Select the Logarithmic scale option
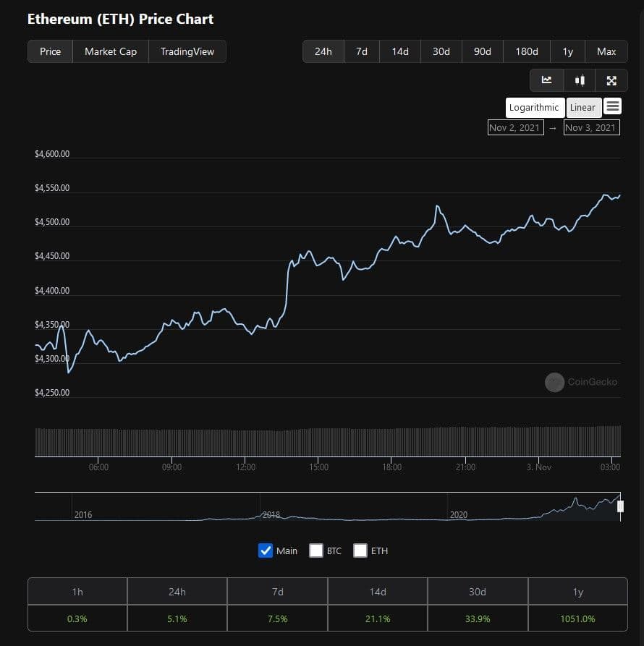Image resolution: width=644 pixels, height=646 pixels. [x=534, y=108]
